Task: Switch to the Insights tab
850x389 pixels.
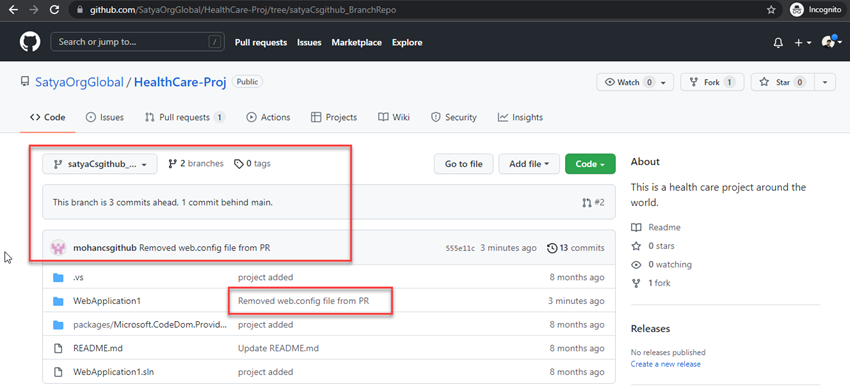Action: [x=520, y=117]
